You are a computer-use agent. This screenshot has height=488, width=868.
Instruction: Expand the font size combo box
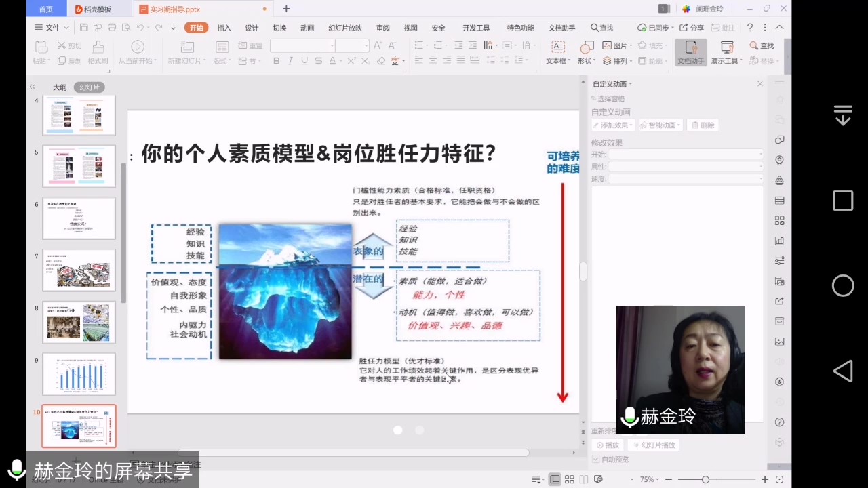(366, 45)
